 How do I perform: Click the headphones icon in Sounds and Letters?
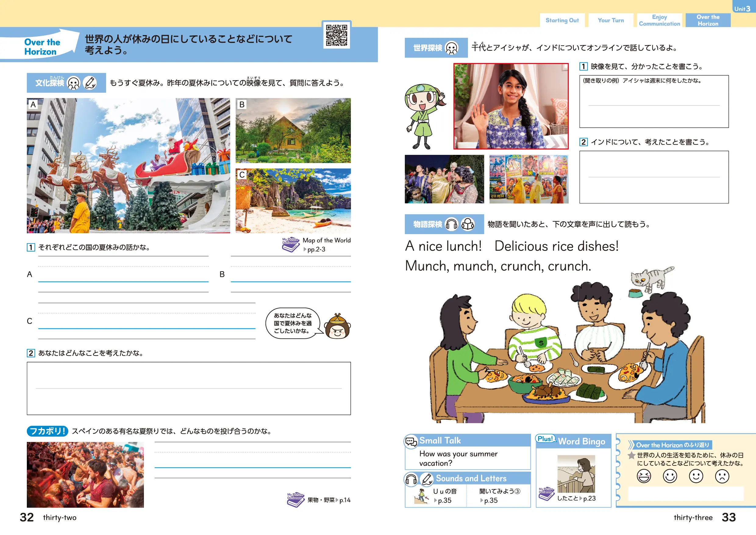click(x=411, y=479)
